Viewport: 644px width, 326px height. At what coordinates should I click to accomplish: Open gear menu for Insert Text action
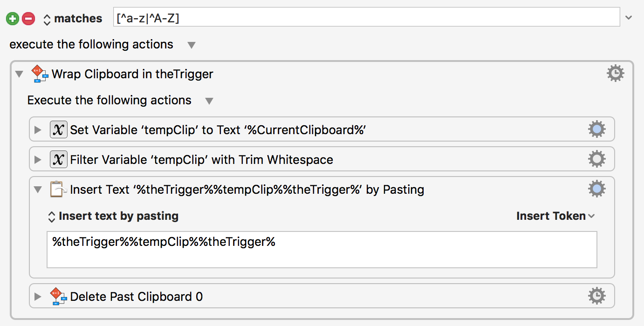[x=597, y=189]
